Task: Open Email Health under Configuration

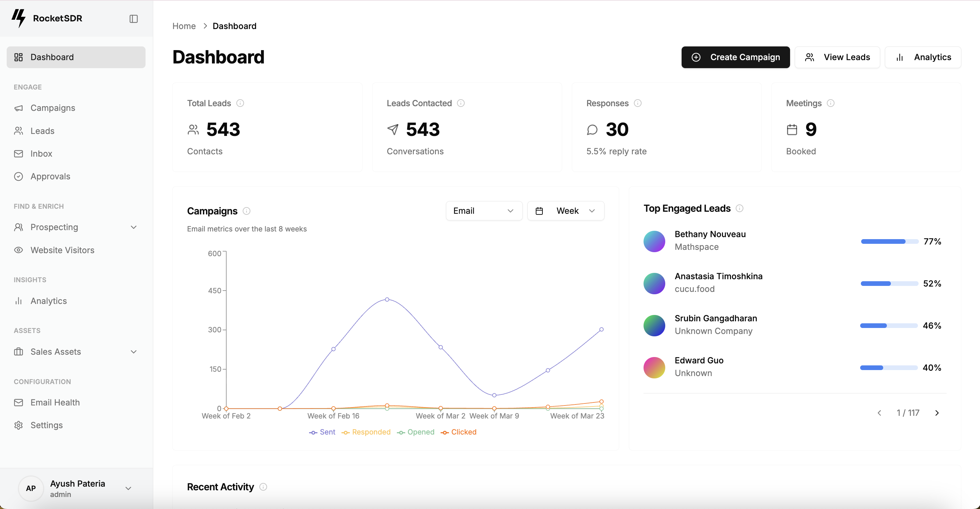Action: click(x=55, y=402)
